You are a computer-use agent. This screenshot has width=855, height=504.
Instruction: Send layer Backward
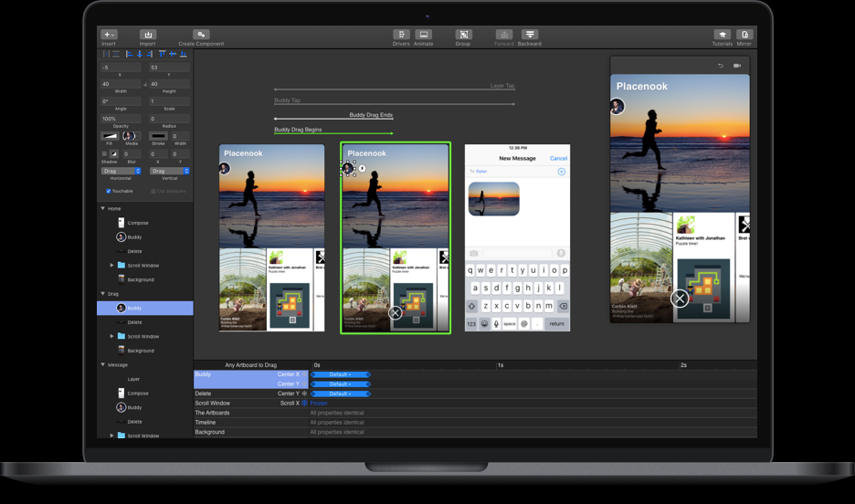click(x=530, y=35)
